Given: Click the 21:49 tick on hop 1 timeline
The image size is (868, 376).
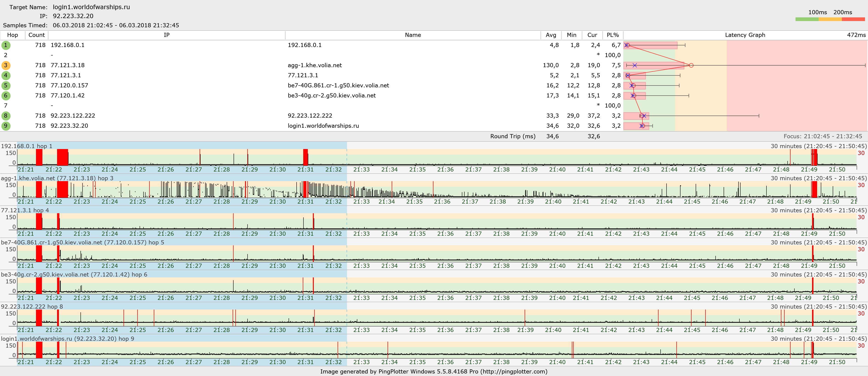Looking at the screenshot, I should click(809, 169).
